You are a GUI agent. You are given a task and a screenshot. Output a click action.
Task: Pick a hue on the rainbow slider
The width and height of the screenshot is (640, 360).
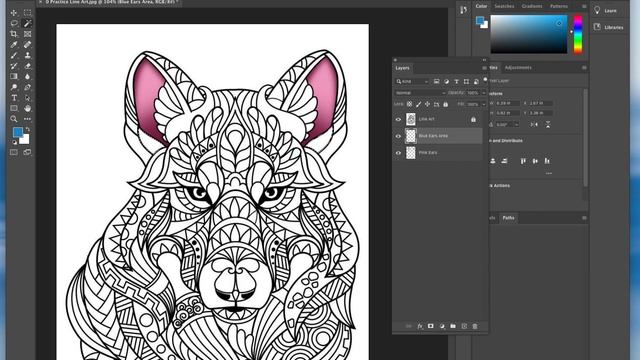(578, 35)
